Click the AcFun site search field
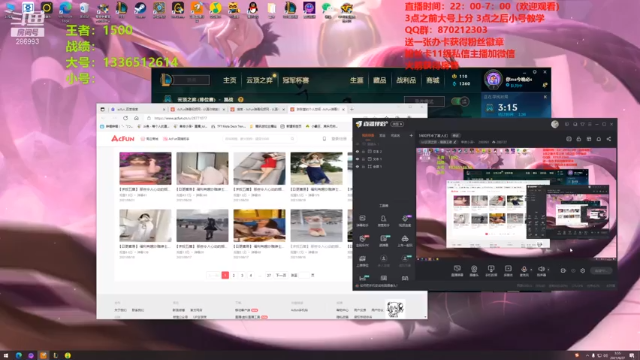The height and width of the screenshot is (360, 640). (257, 139)
